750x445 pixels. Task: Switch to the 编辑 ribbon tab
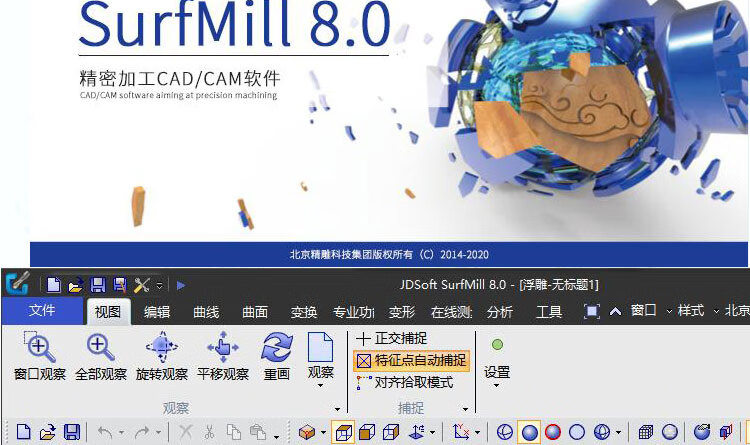point(157,312)
